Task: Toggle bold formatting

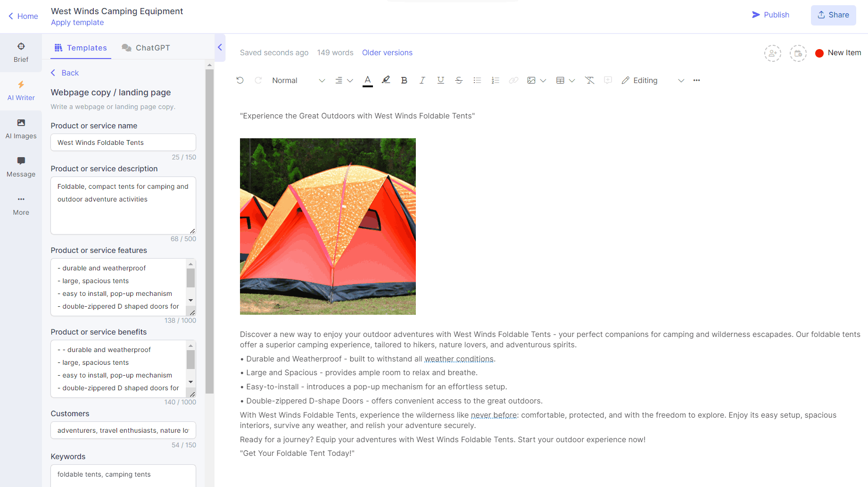Action: tap(404, 80)
